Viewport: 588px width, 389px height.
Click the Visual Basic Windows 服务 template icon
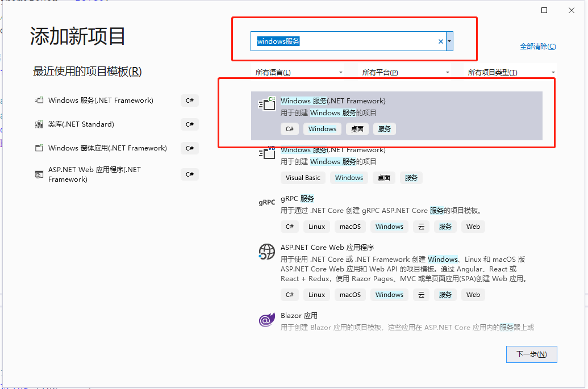coord(267,152)
